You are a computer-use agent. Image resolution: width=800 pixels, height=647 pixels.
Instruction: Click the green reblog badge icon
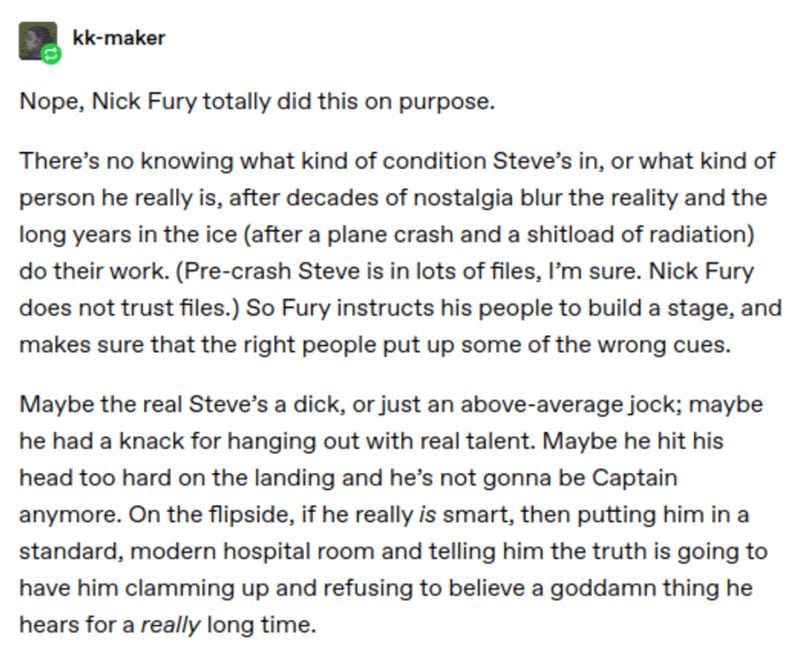point(51,54)
